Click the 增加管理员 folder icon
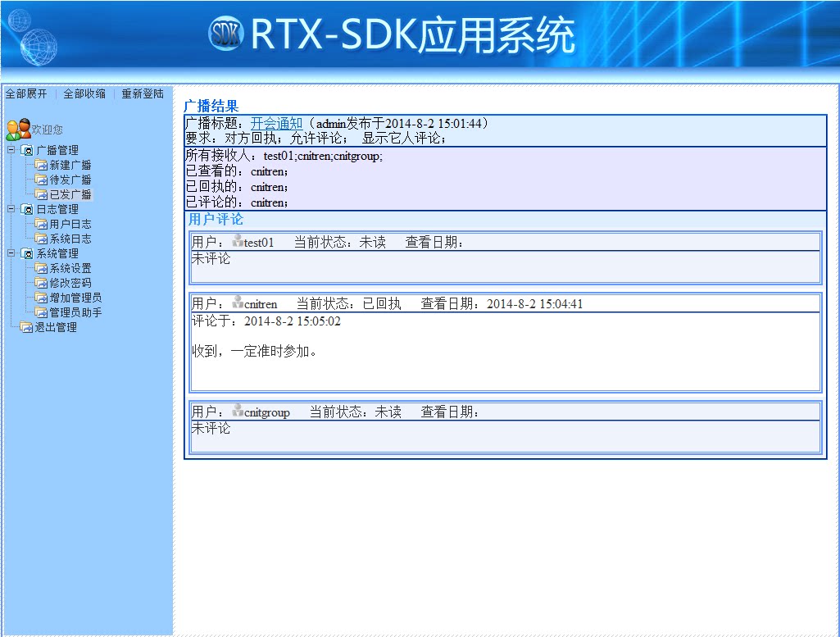Viewport: 840px width, 637px height. coord(41,298)
